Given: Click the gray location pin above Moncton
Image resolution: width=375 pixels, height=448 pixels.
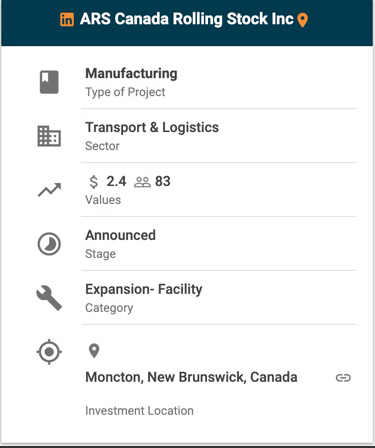Looking at the screenshot, I should [x=94, y=351].
